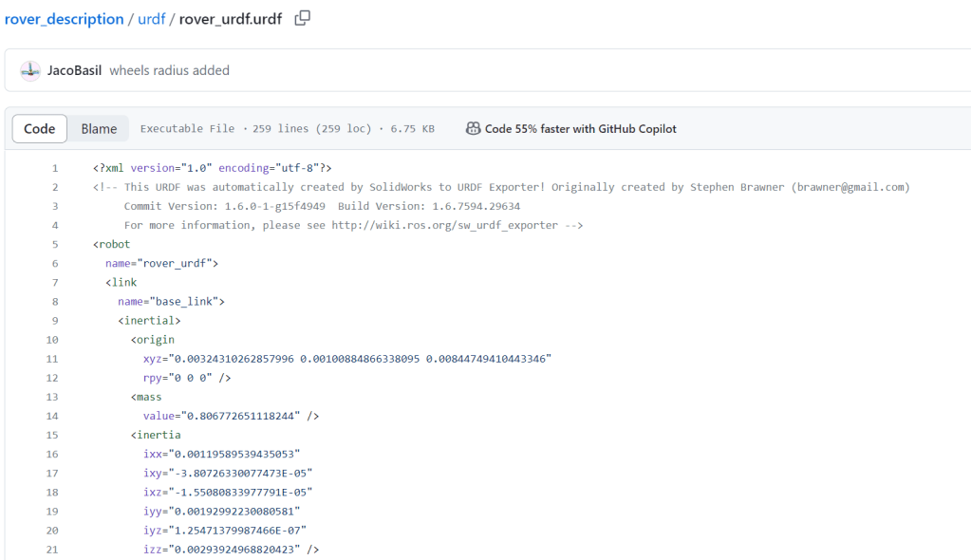The image size is (971, 560).
Task: Click line number 21 for the izz value
Action: [x=52, y=549]
